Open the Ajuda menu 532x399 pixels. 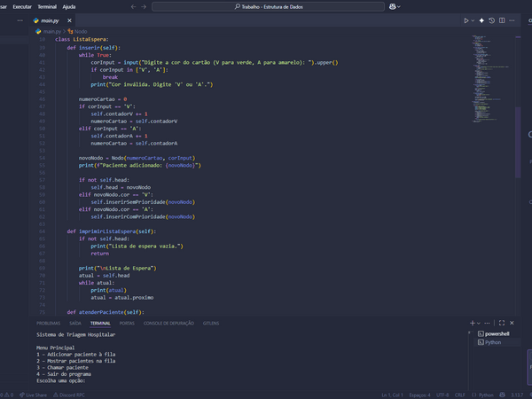pos(68,6)
